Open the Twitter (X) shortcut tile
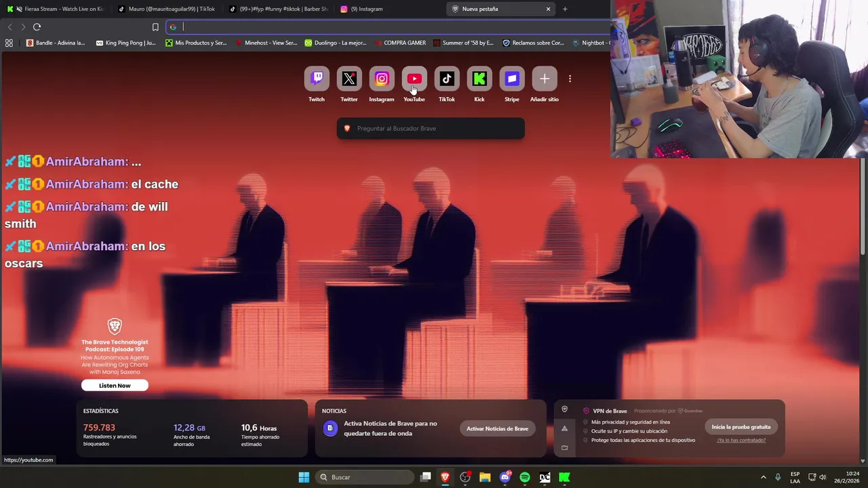 [x=349, y=79]
